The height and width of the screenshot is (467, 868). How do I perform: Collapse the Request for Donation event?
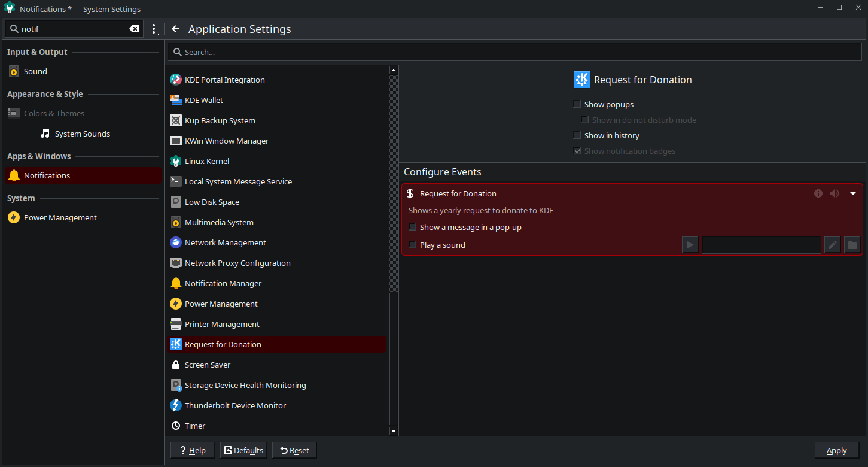tap(853, 193)
